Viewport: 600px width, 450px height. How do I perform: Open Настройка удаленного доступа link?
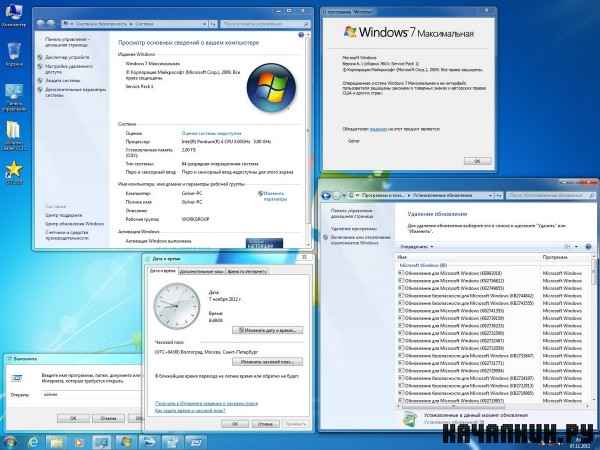[x=69, y=69]
